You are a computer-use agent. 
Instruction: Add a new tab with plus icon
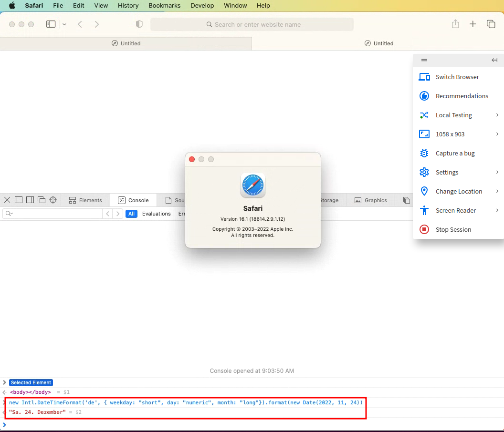472,24
